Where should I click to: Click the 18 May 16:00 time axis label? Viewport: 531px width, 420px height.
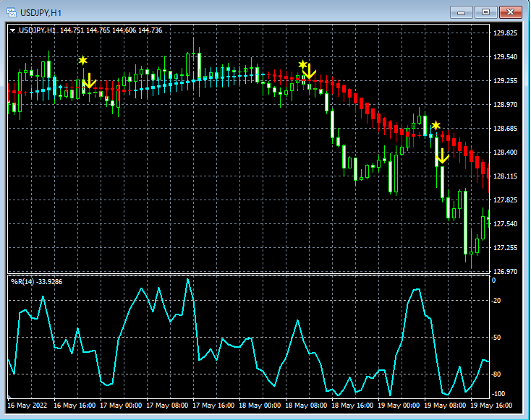point(352,406)
